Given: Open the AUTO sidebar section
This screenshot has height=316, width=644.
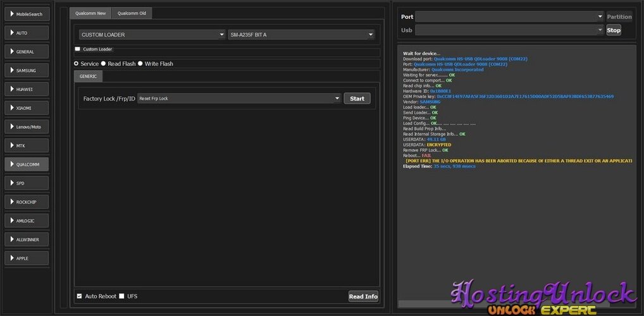Looking at the screenshot, I should coord(27,33).
